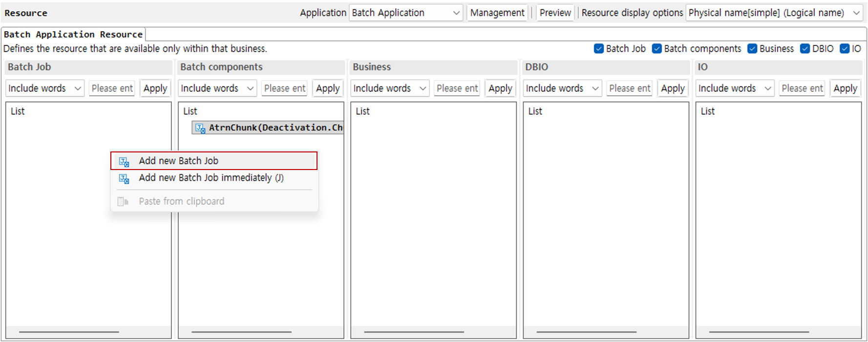Open Include words dropdown in Batch Job column
The height and width of the screenshot is (342, 868).
[45, 88]
